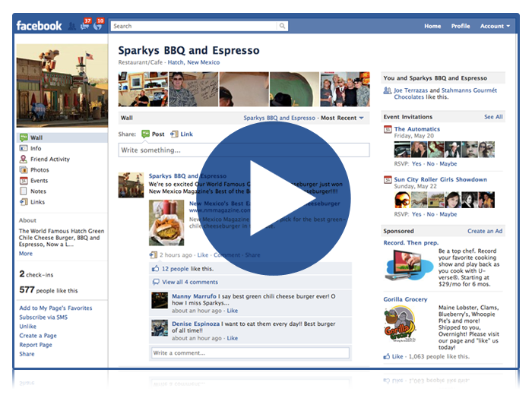Click the Write a comment field
This screenshot has height=395, width=532.
(250, 353)
